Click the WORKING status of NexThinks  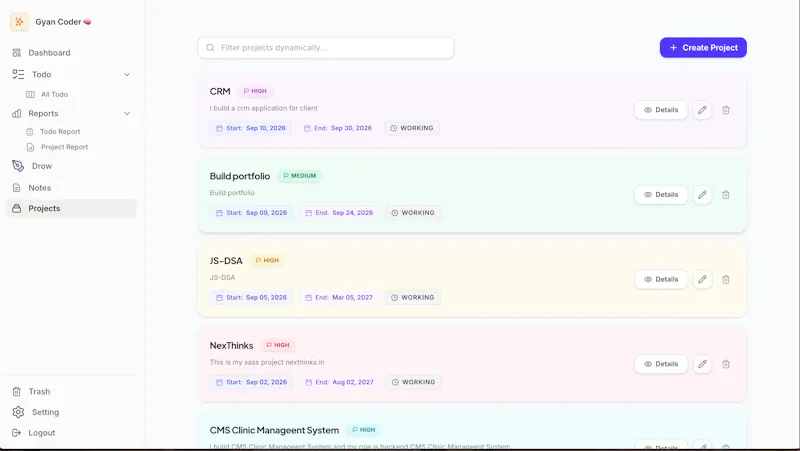[414, 382]
